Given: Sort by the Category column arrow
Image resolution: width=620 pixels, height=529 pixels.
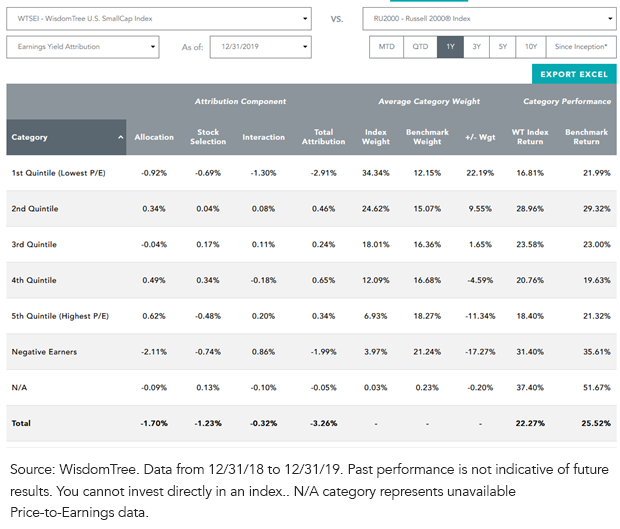Looking at the screenshot, I should point(121,137).
